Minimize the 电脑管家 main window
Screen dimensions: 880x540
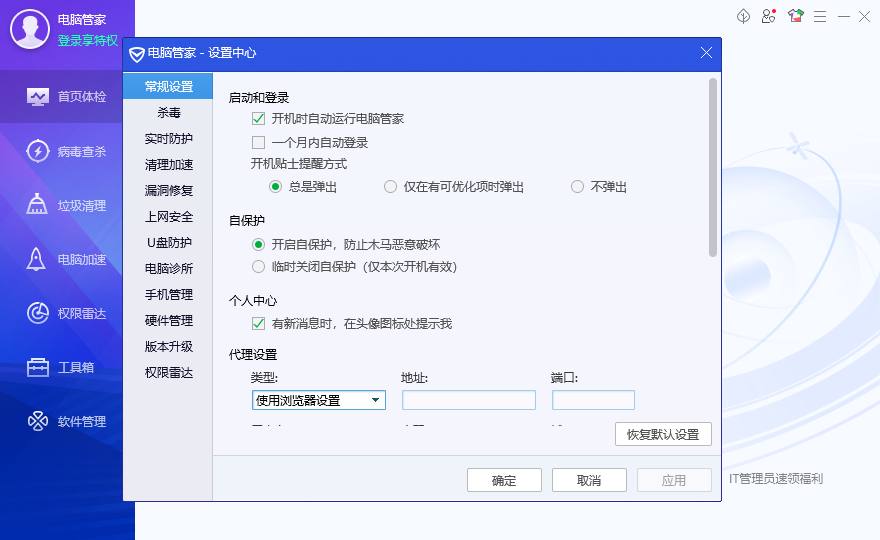[x=844, y=17]
